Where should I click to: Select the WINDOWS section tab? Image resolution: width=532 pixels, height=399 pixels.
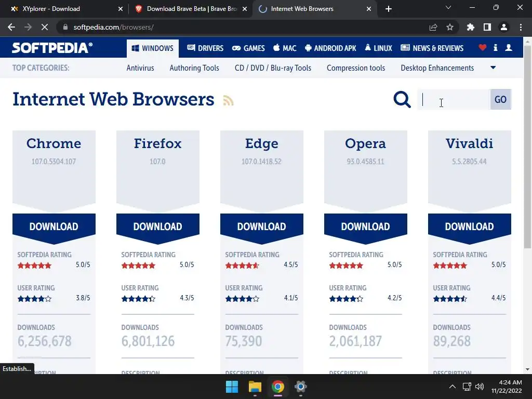point(153,48)
